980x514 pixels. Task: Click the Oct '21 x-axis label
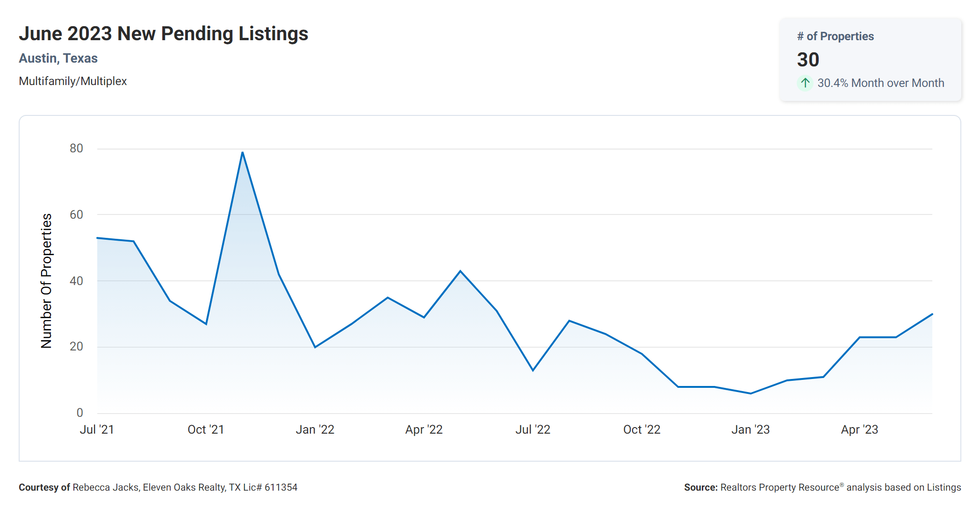tap(206, 429)
